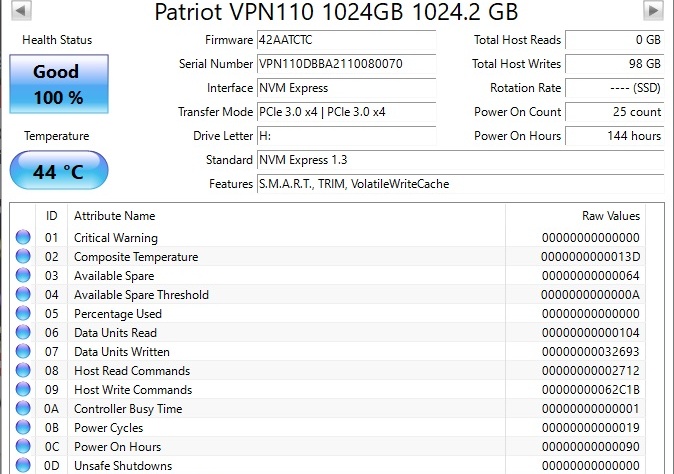Click ID 0C in the attribute list
Screen dimensions: 674x474
[x=52, y=446]
